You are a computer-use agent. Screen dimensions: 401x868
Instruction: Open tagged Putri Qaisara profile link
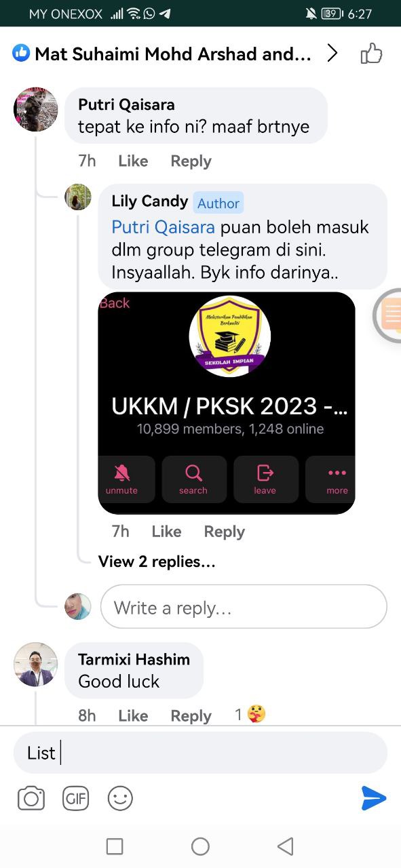pyautogui.click(x=163, y=226)
